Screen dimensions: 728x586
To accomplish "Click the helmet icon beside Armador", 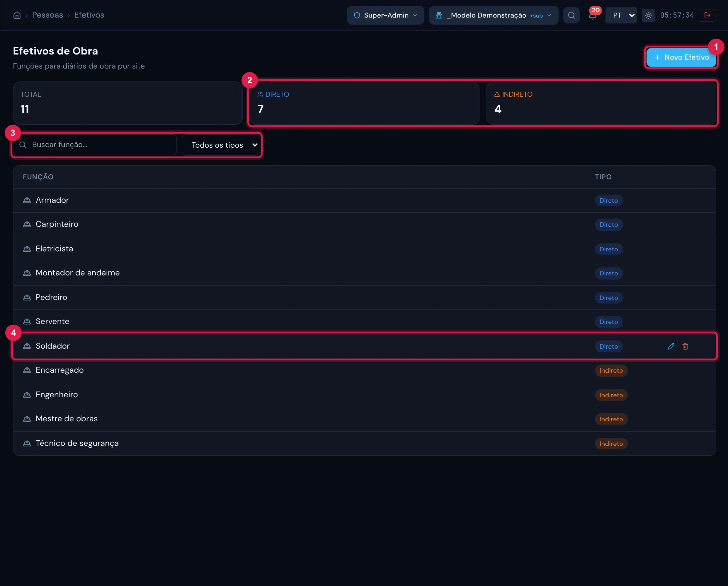I will 27,200.
